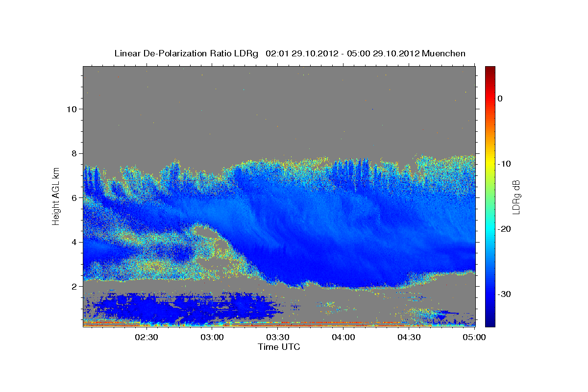This screenshot has height=392, width=588.
Task: Click the colorbar tick label '-20'
Action: pyautogui.click(x=504, y=229)
